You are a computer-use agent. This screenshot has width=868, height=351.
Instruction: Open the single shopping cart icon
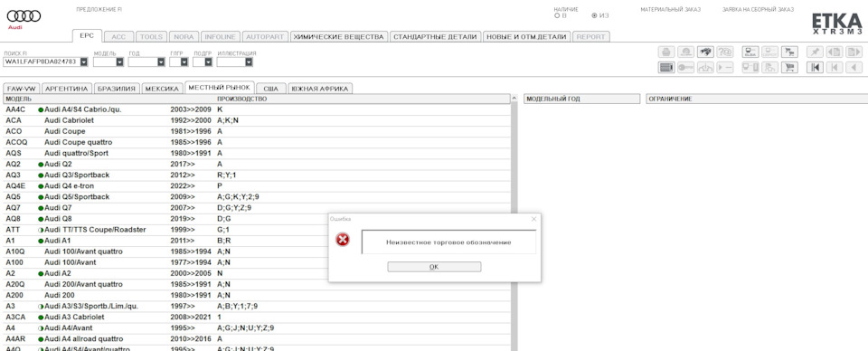click(x=789, y=68)
